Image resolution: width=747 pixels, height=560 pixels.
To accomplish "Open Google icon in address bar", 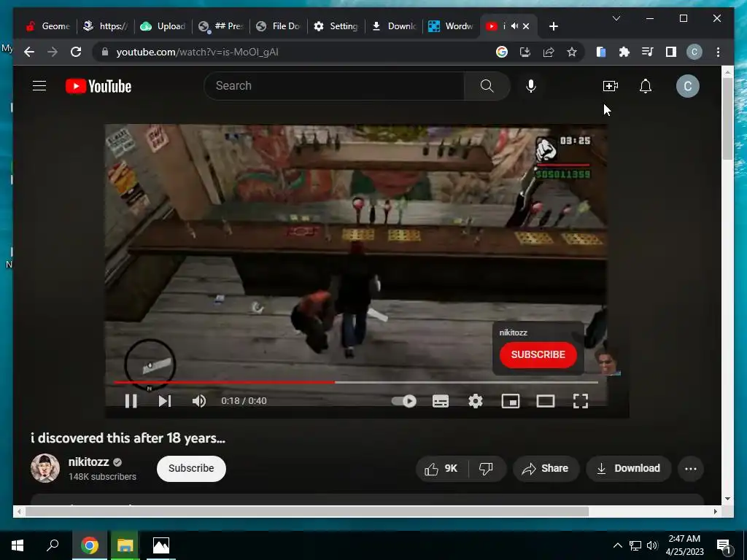I will 502,52.
